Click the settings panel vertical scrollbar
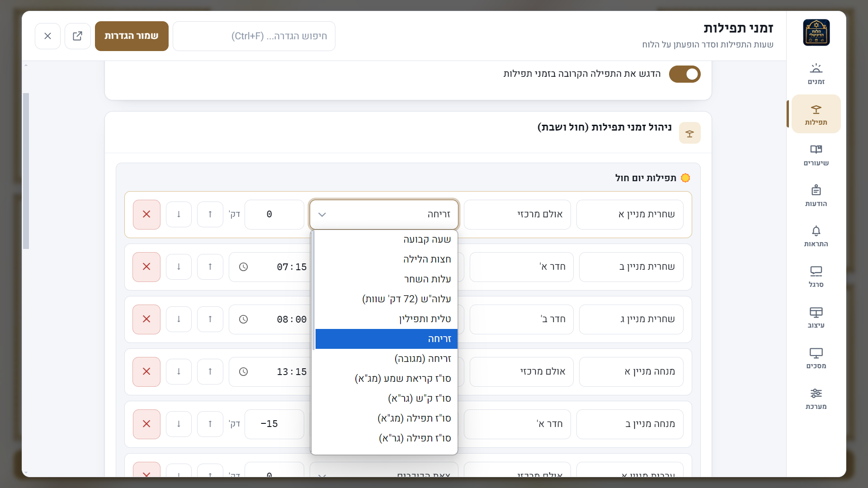Screen dimensions: 868x488 [26, 171]
